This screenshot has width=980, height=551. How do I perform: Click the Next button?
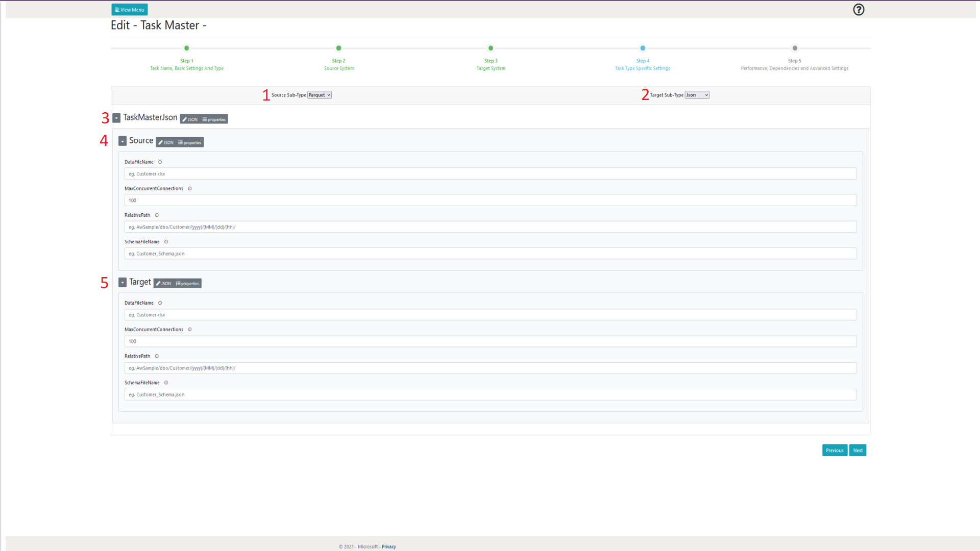tap(857, 450)
